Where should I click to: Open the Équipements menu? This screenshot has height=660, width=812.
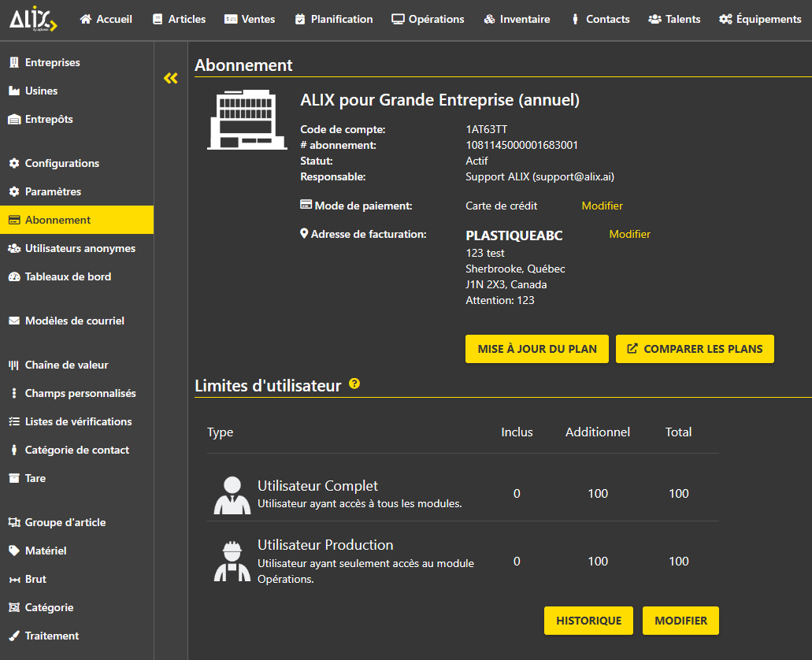pos(760,19)
